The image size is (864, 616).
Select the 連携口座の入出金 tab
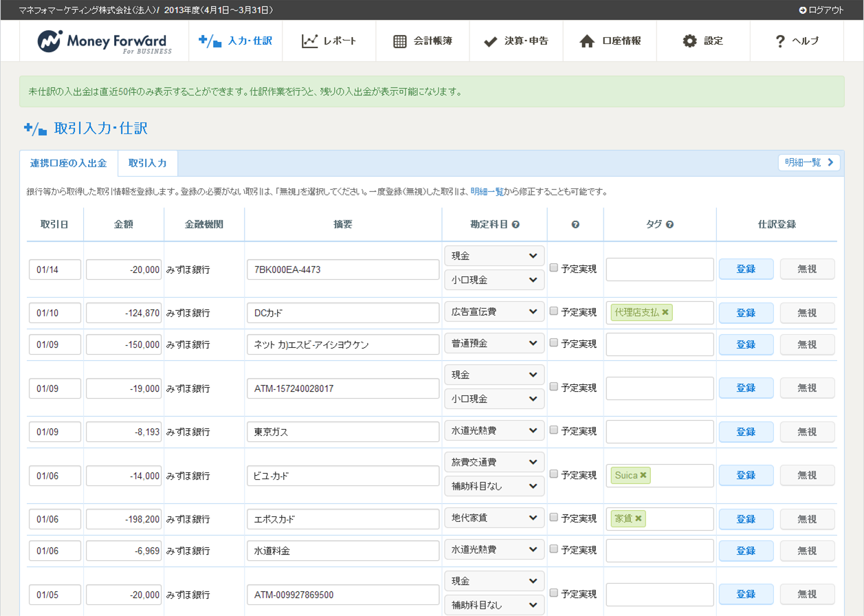(x=69, y=164)
